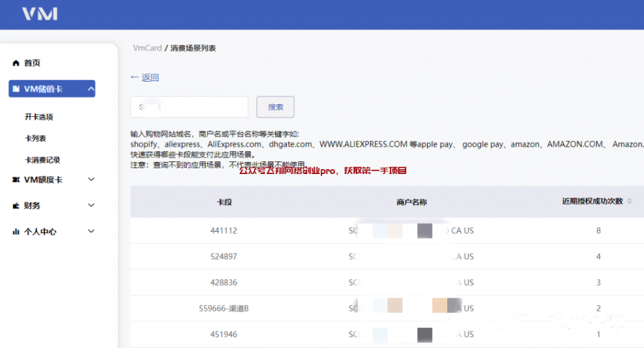Select card segment 559666-渠道B cell
644x348 pixels.
pos(224,308)
